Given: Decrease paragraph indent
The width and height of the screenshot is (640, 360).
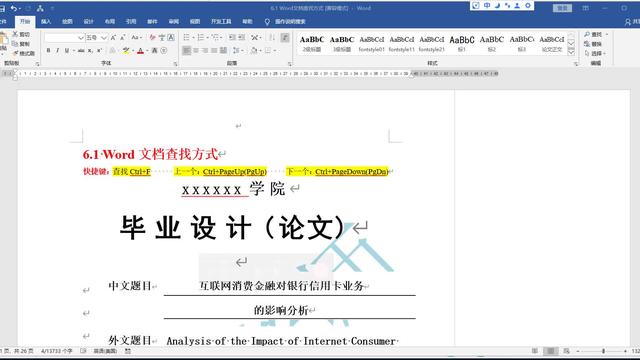Looking at the screenshot, I should 232,38.
